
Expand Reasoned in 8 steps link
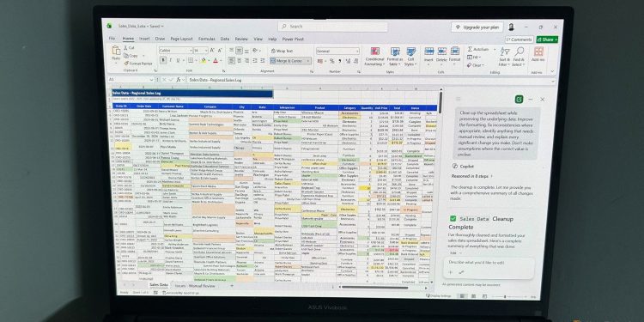pos(472,176)
